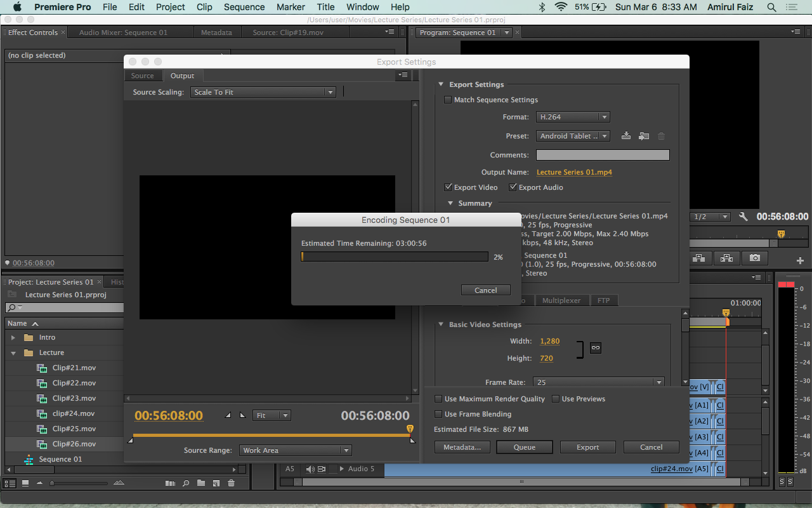Uncheck the Export Video checkbox
This screenshot has width=812, height=508.
(449, 187)
